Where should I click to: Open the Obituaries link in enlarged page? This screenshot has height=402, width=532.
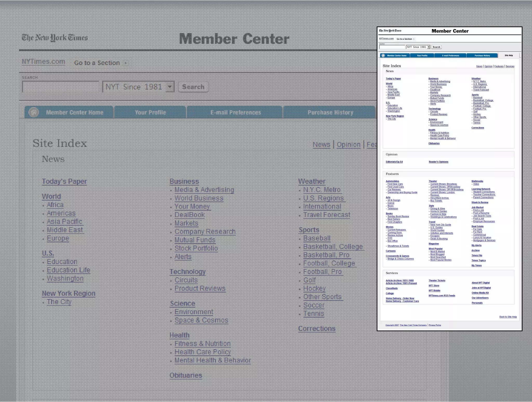[186, 376]
